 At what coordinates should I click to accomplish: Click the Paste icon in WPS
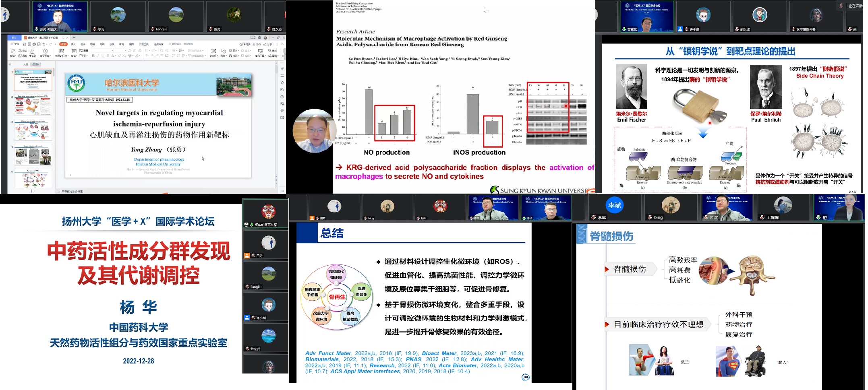click(x=13, y=52)
